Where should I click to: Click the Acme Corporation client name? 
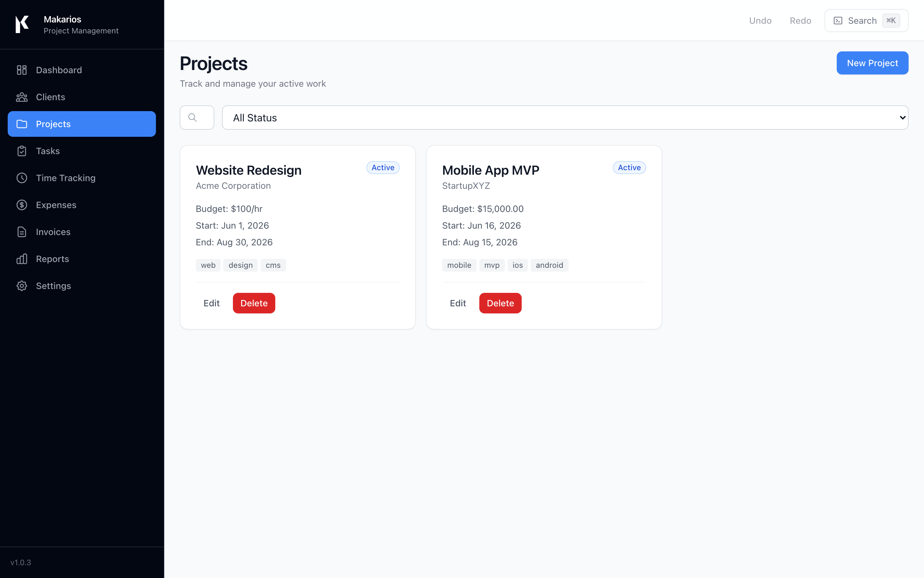pyautogui.click(x=233, y=186)
